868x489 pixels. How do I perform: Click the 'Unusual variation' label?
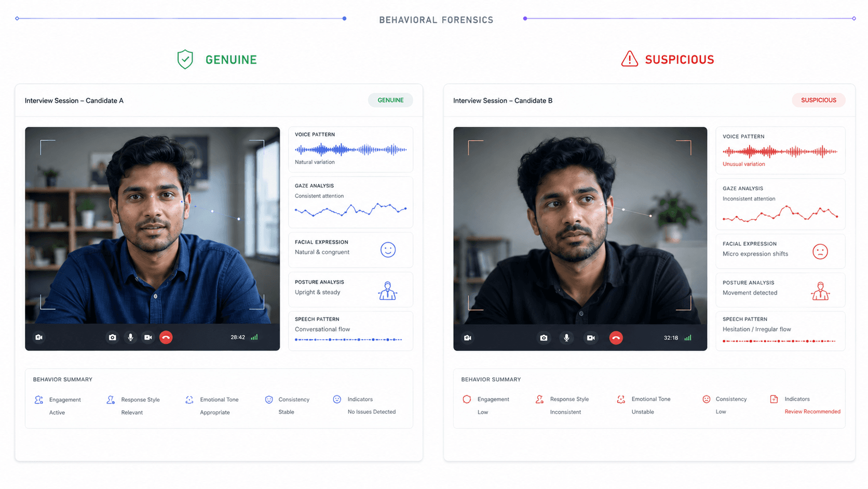(743, 164)
